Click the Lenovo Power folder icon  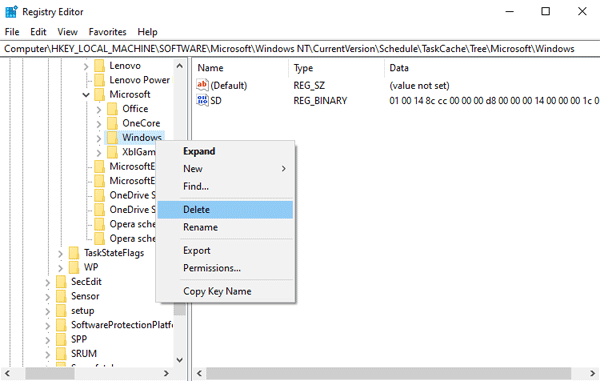pos(99,80)
